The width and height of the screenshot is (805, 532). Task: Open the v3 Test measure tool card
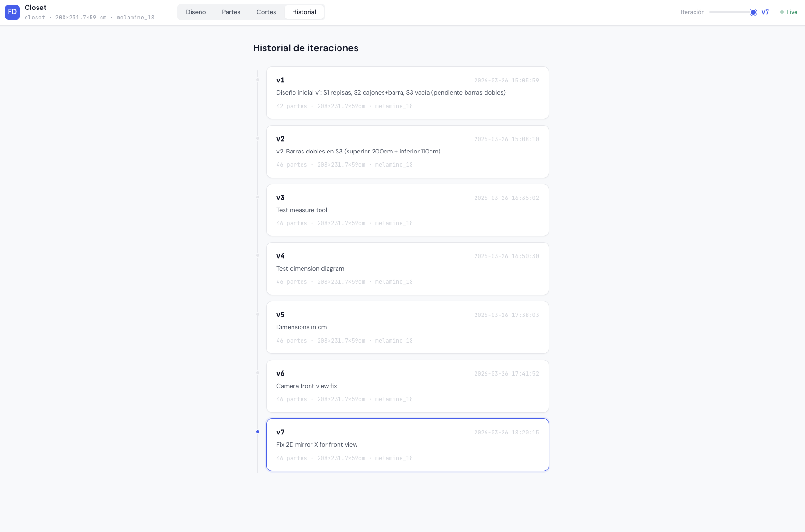tap(408, 210)
